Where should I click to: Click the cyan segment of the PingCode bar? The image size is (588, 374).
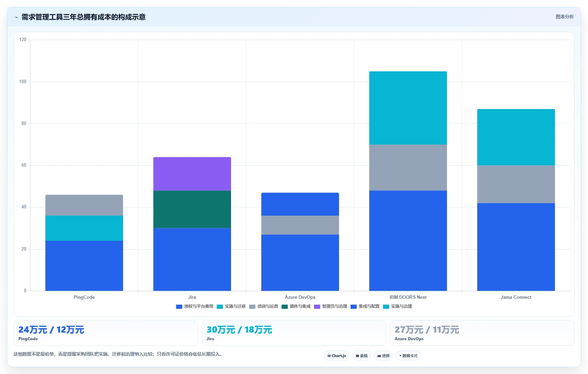pyautogui.click(x=84, y=228)
